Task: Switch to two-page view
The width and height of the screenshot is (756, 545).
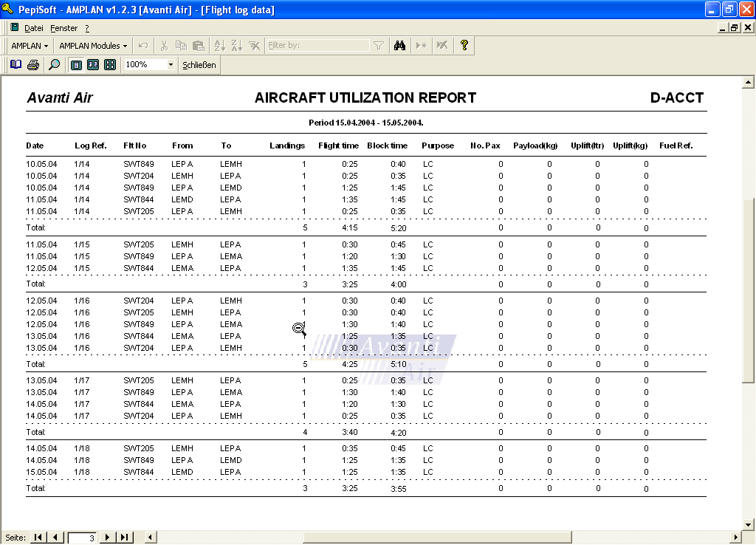Action: click(93, 65)
